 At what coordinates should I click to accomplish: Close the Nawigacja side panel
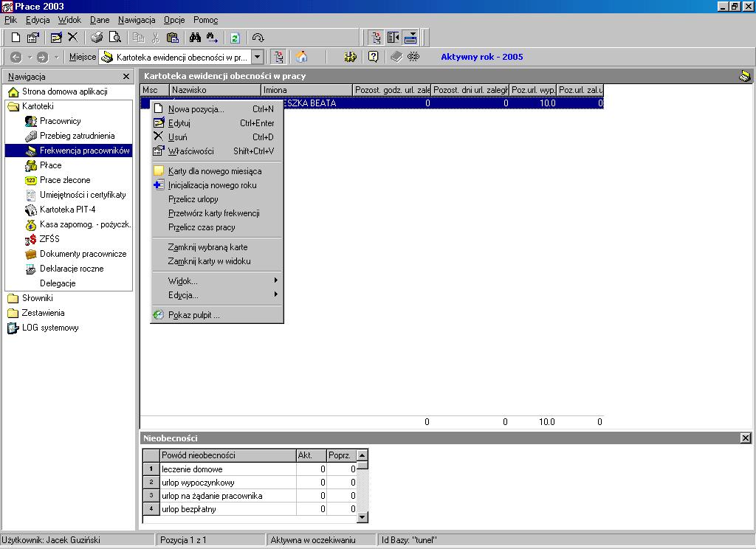126,77
